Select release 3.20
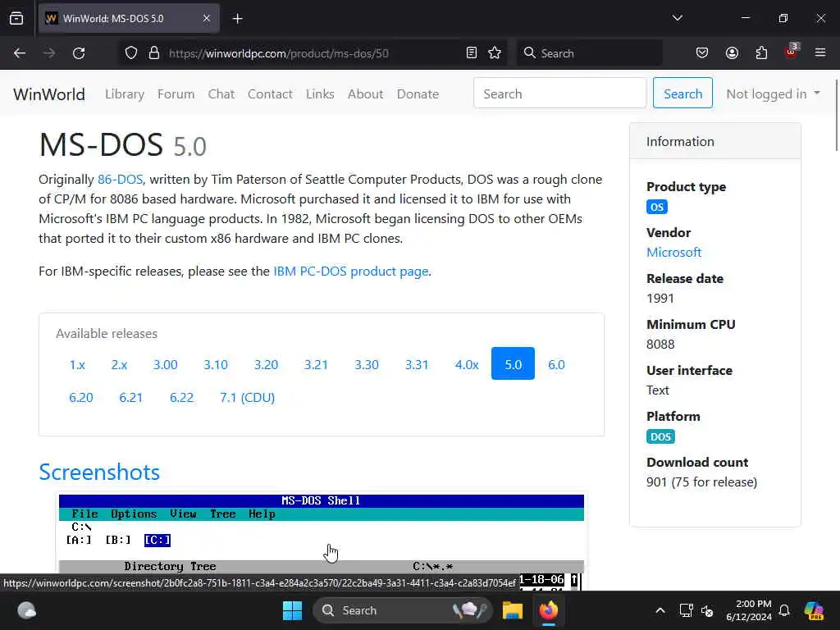 (266, 364)
